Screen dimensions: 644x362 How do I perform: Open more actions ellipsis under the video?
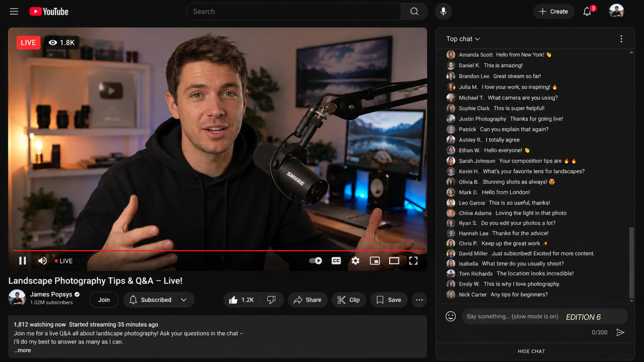pos(419,300)
